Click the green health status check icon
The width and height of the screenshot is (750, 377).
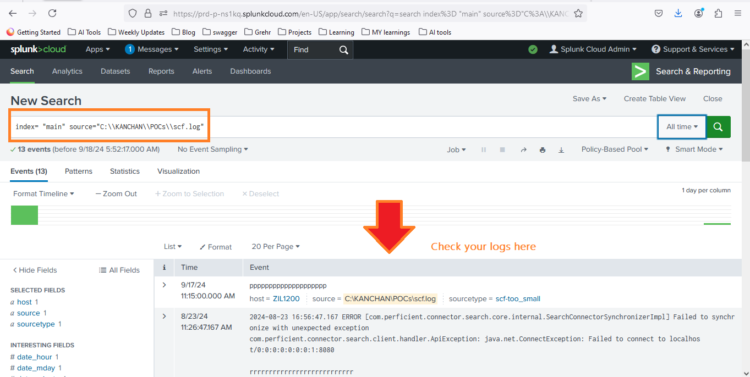point(532,49)
